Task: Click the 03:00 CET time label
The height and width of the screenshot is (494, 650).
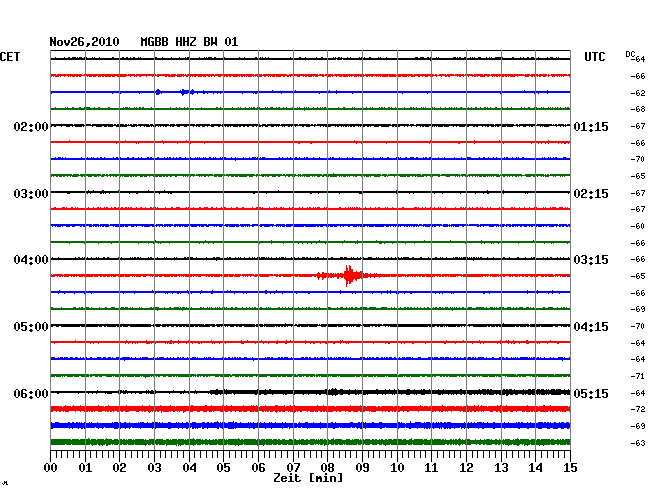Action: click(31, 194)
